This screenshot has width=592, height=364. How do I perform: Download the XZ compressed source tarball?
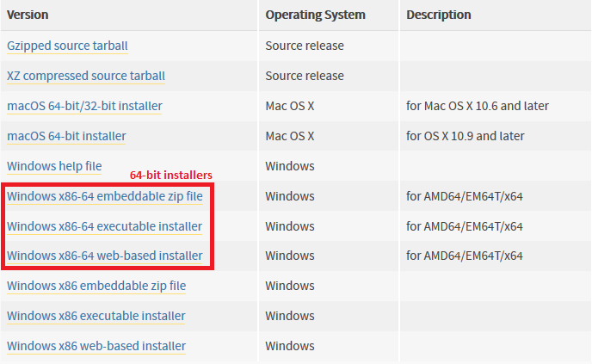(85, 76)
